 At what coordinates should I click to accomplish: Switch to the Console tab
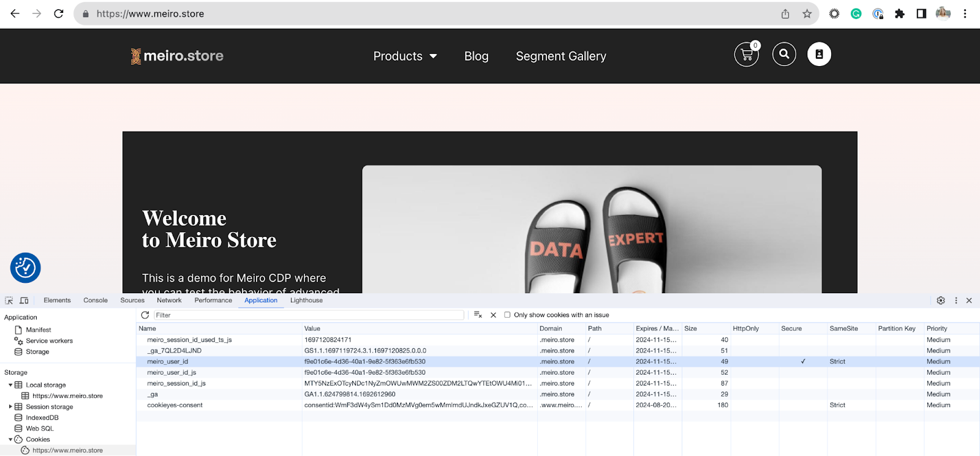coord(96,301)
